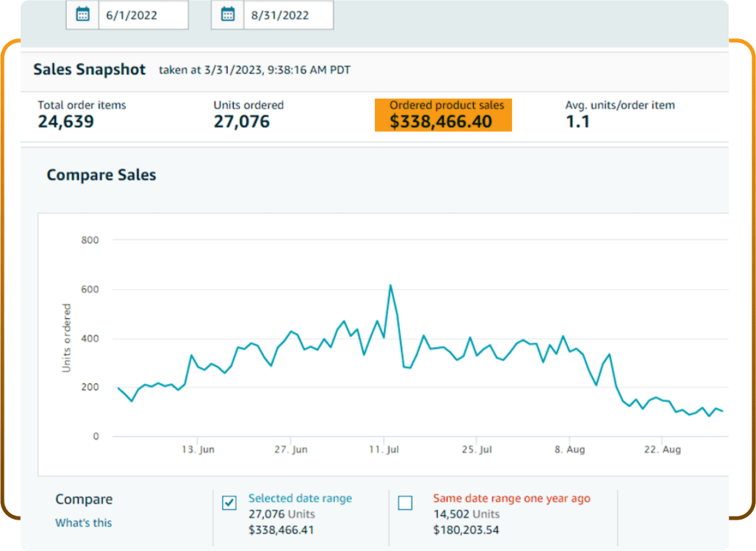The image size is (756, 551).
Task: Click the Units ordered 27,076 metric
Action: (242, 121)
